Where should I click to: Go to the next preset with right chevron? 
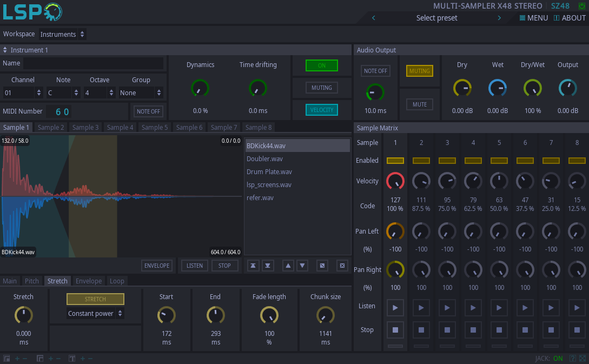point(499,18)
